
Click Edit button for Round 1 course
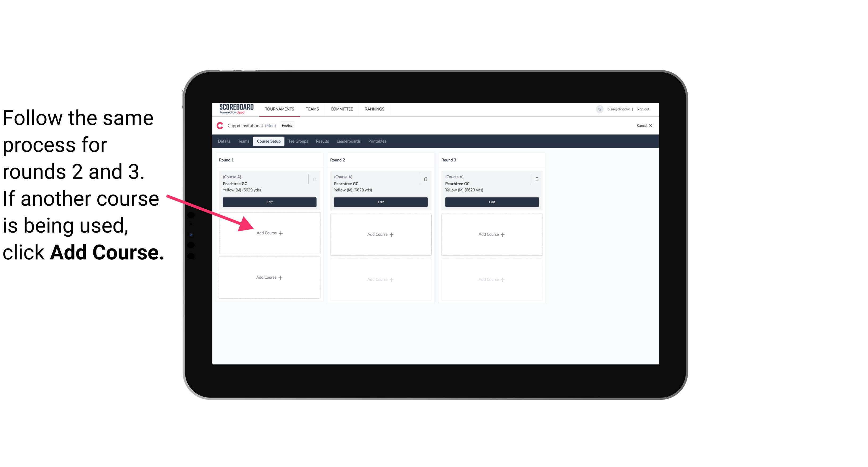269,202
